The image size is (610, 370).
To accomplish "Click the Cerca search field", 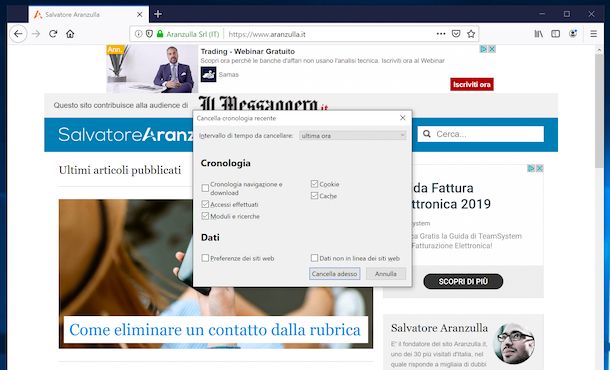I will pyautogui.click(x=481, y=134).
